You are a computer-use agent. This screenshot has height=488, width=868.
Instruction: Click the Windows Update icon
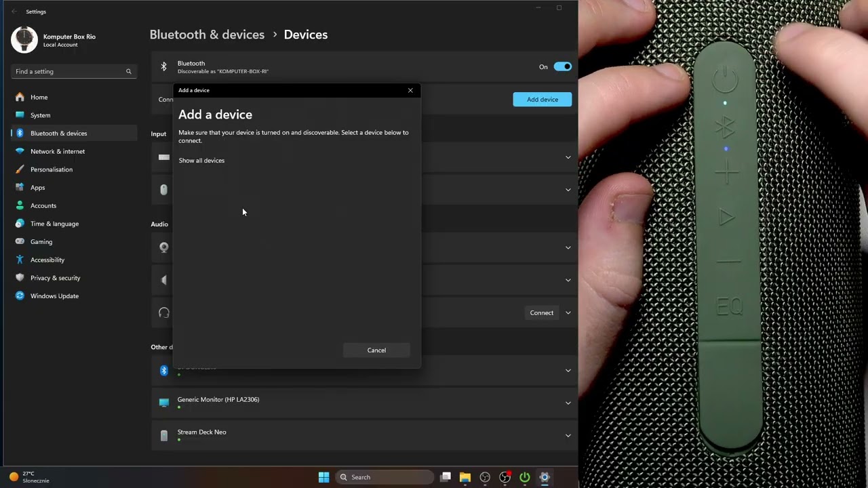20,296
